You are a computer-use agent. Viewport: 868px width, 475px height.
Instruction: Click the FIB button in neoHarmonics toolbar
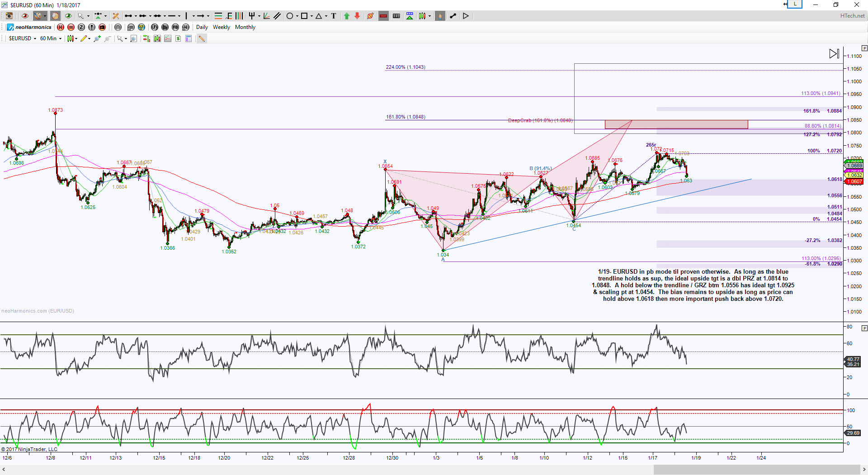[175, 27]
